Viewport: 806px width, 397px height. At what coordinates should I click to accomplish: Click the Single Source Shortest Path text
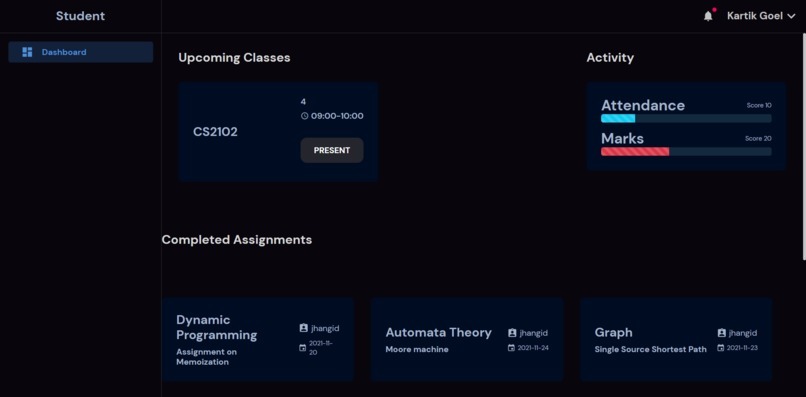650,350
